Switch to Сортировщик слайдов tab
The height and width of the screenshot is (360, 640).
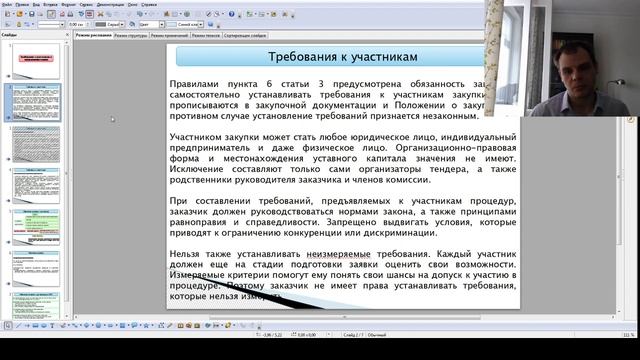[245, 36]
